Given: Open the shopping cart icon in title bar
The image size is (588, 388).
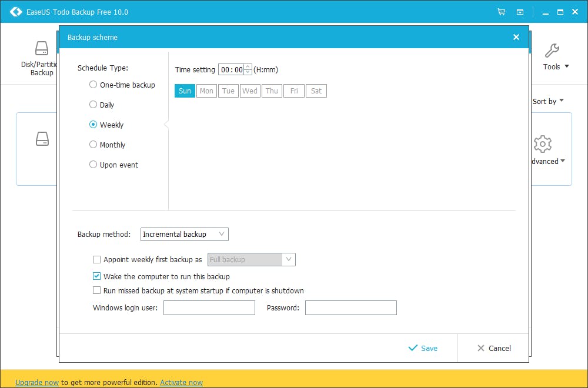Looking at the screenshot, I should tap(502, 12).
